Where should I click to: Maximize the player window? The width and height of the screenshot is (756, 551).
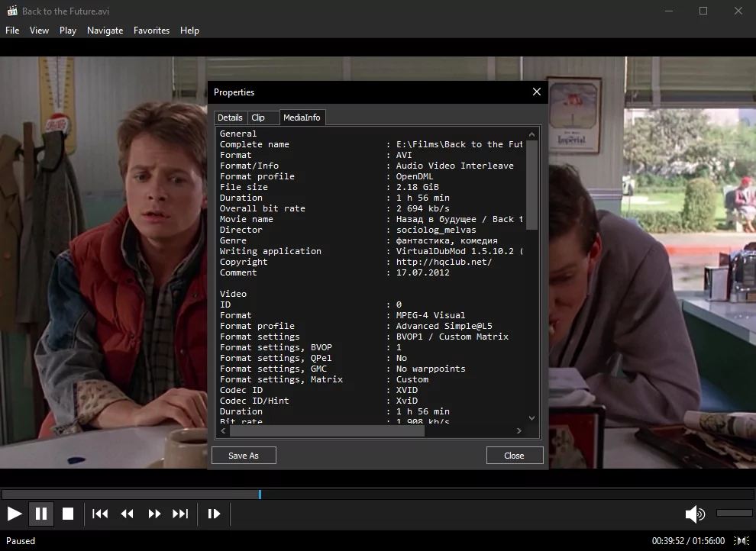click(703, 11)
